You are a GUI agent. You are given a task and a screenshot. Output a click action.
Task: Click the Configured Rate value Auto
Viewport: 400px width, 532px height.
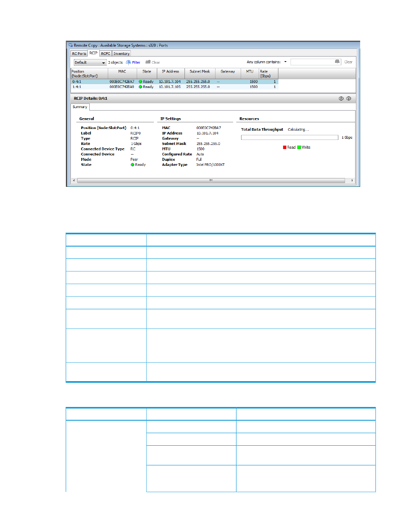click(x=200, y=154)
